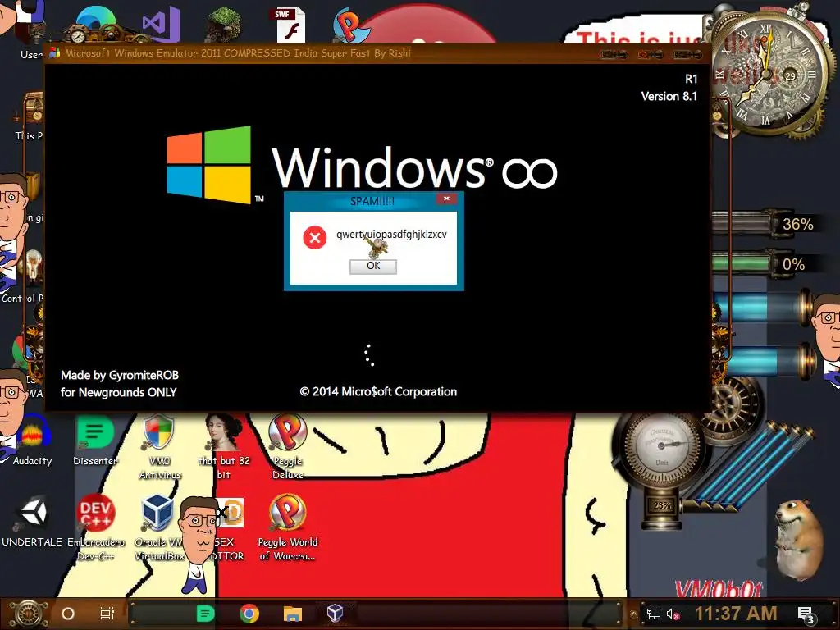Open Oracle VM VirtualBox desktop icon

[x=158, y=527]
